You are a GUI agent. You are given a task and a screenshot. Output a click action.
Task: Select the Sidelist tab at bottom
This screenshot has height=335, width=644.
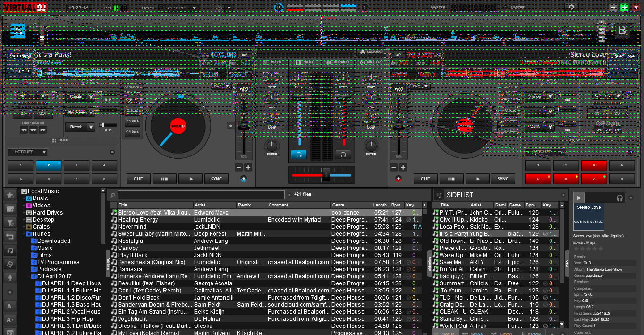446,333
